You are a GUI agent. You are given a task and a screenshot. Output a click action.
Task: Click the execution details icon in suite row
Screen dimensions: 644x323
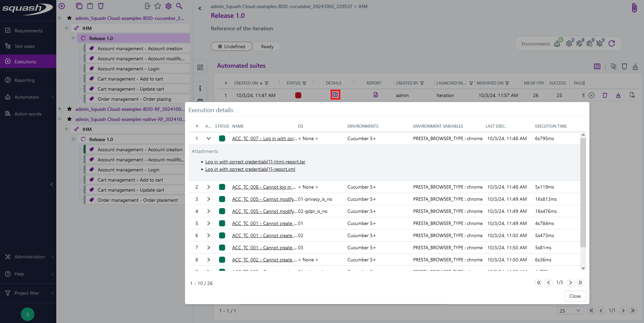(335, 95)
